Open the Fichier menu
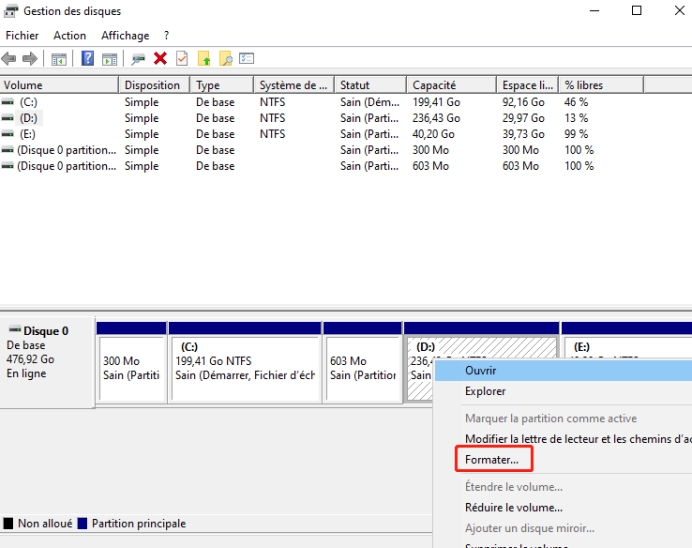This screenshot has height=548, width=692. coord(22,36)
